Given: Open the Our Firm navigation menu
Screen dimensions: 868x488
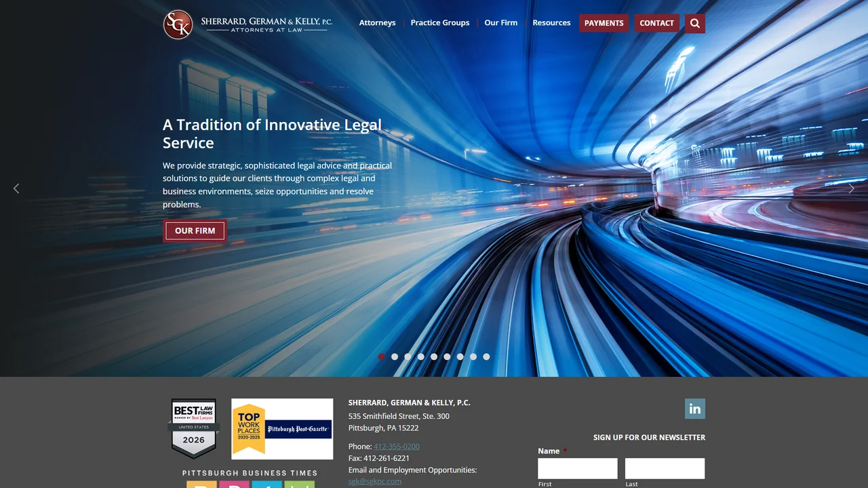Looking at the screenshot, I should tap(501, 23).
